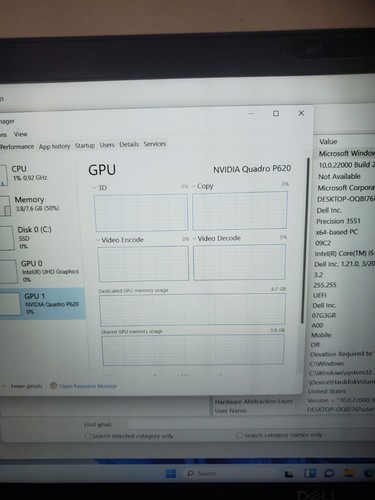Select the Hardware Abstraction Layer row
The width and height of the screenshot is (375, 500).
click(254, 401)
